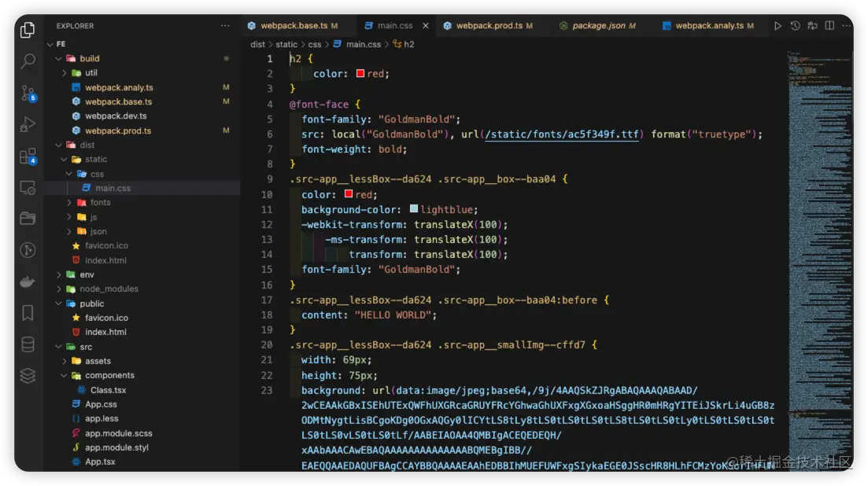Screen dimensions: 868x486
Task: Open the Database icon in activity bar
Action: [x=28, y=344]
